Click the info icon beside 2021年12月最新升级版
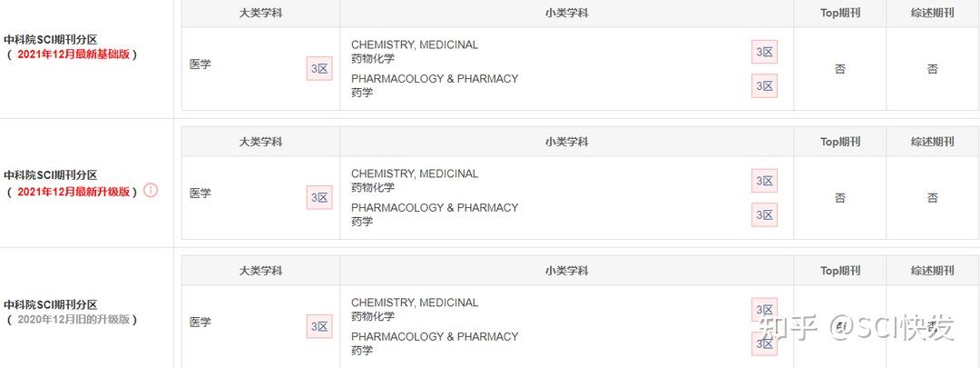980x368 pixels. point(151,191)
